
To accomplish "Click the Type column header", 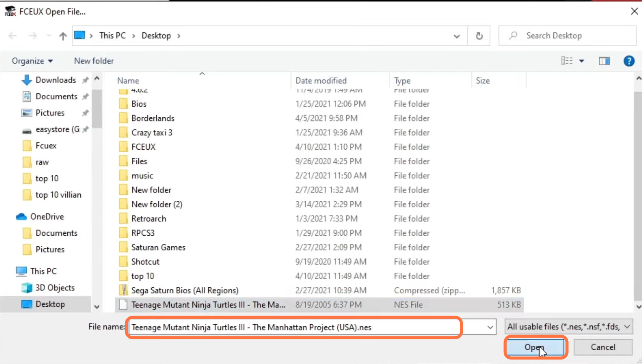I will click(402, 81).
